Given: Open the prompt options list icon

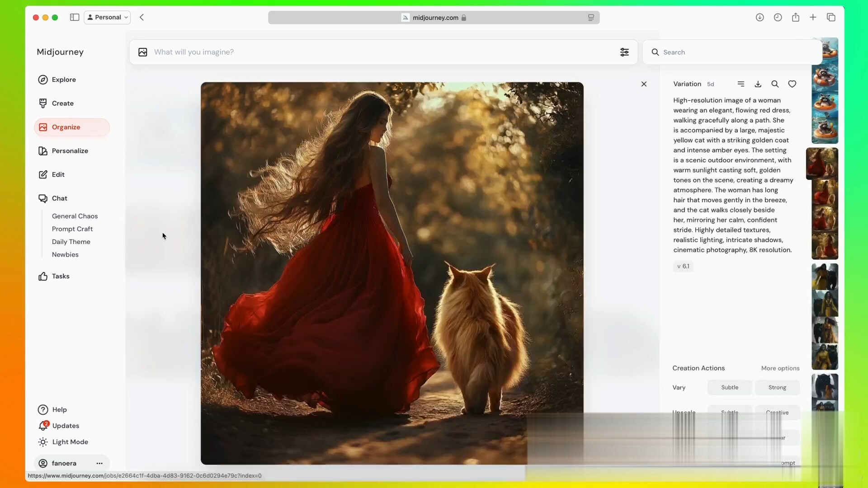Looking at the screenshot, I should [x=741, y=84].
